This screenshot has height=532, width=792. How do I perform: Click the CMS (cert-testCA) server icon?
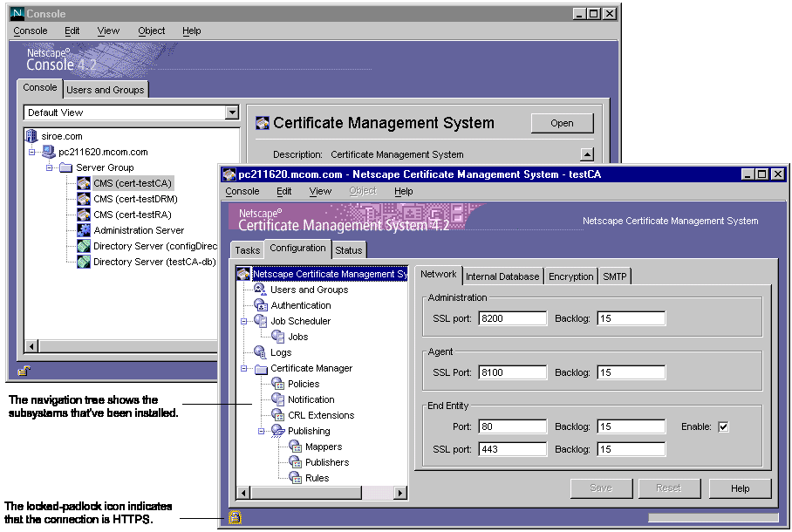click(84, 183)
